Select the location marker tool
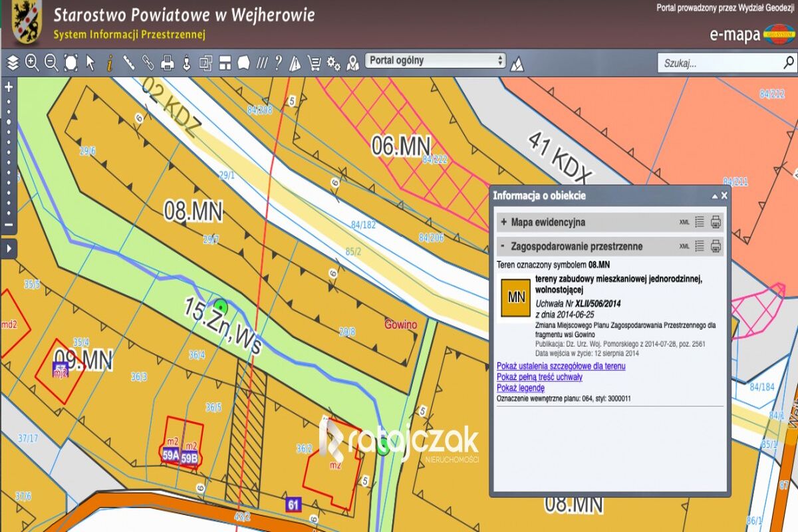 352,62
